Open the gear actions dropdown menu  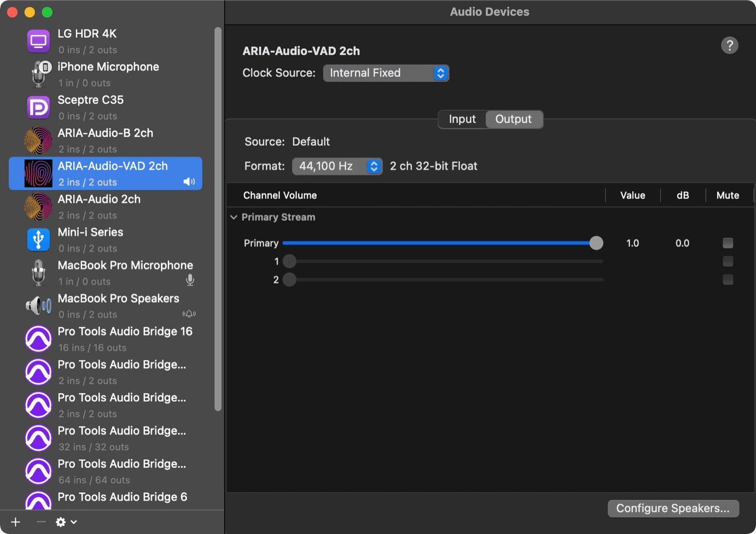[x=66, y=522]
